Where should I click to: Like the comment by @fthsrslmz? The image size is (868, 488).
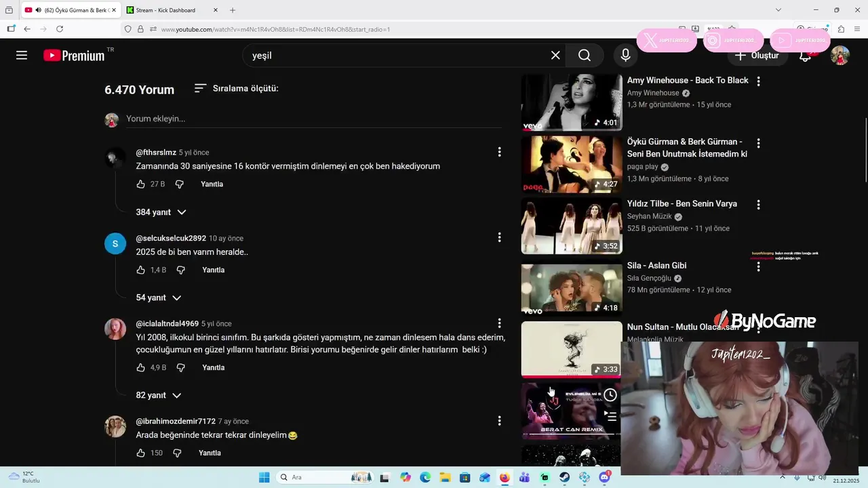pos(140,184)
